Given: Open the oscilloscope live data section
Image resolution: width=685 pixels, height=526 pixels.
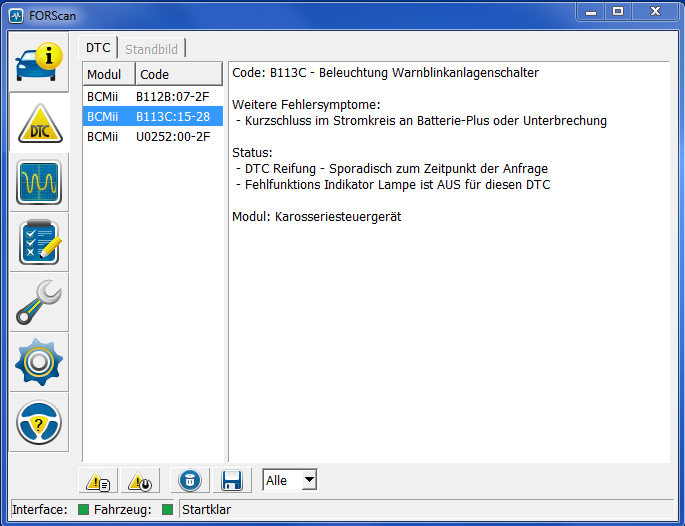Looking at the screenshot, I should [39, 182].
